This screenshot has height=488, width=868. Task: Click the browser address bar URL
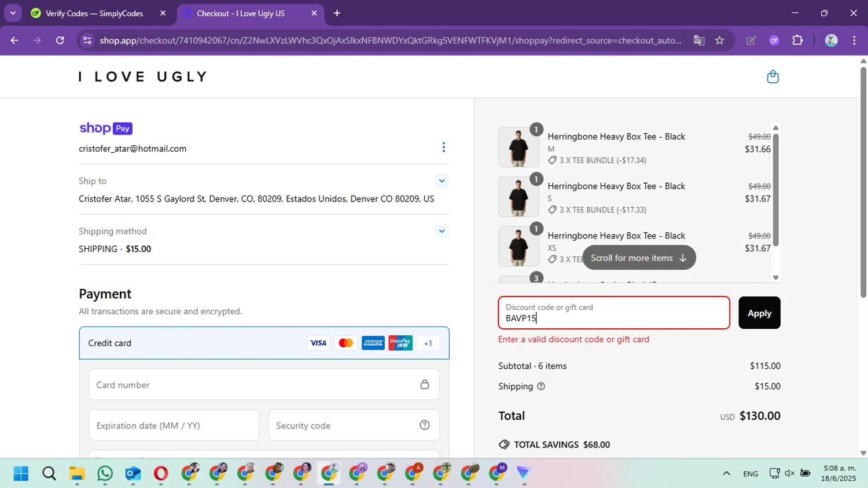(391, 41)
